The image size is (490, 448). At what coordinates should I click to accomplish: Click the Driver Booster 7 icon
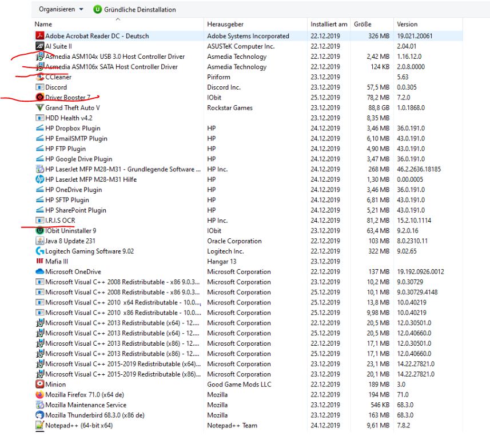[x=39, y=98]
